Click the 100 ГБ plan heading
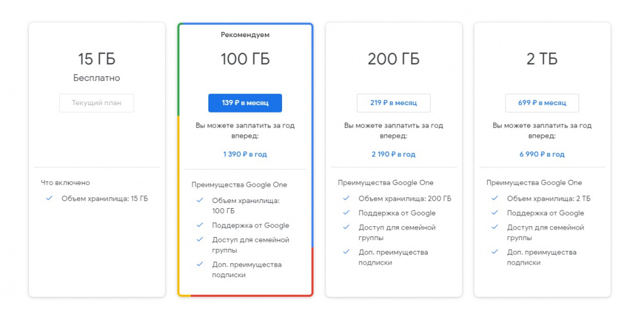Viewport: 644px width, 320px height. tap(245, 60)
